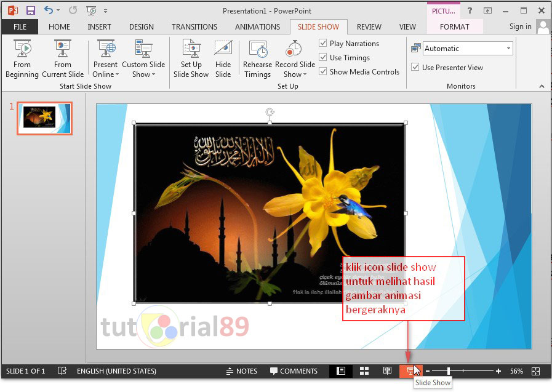The height and width of the screenshot is (392, 552).
Task: Click the SLIDE SHOW tab
Action: (318, 26)
